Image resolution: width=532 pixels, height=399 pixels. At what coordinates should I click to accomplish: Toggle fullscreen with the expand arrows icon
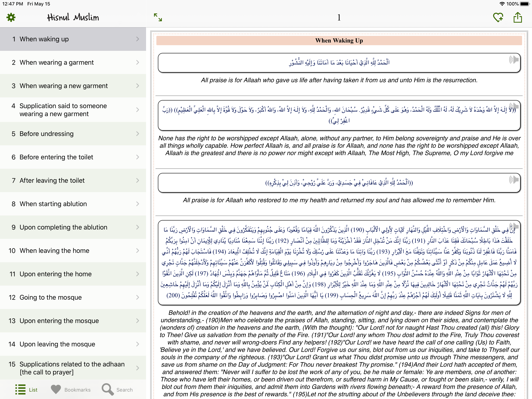pyautogui.click(x=158, y=17)
